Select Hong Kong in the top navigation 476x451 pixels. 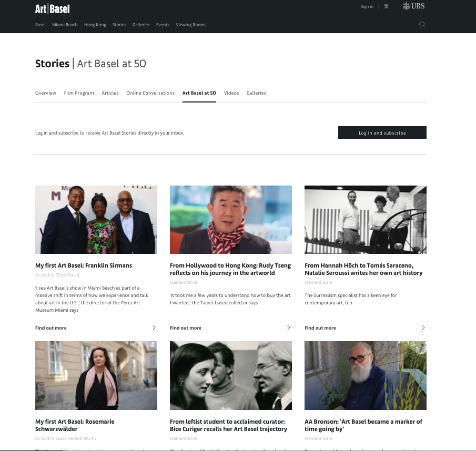click(x=95, y=25)
